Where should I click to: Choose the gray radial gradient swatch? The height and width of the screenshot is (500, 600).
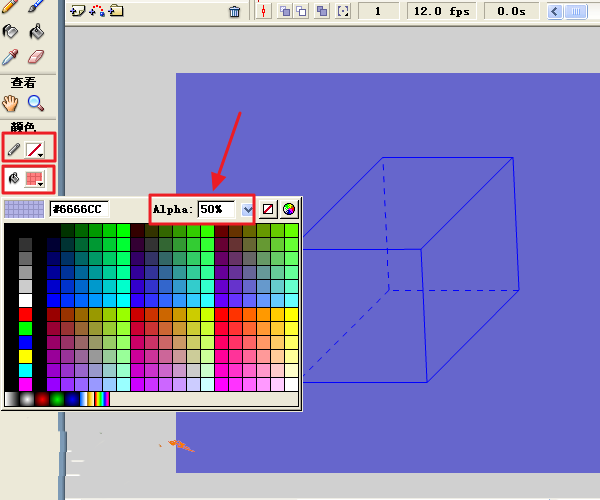(27, 399)
